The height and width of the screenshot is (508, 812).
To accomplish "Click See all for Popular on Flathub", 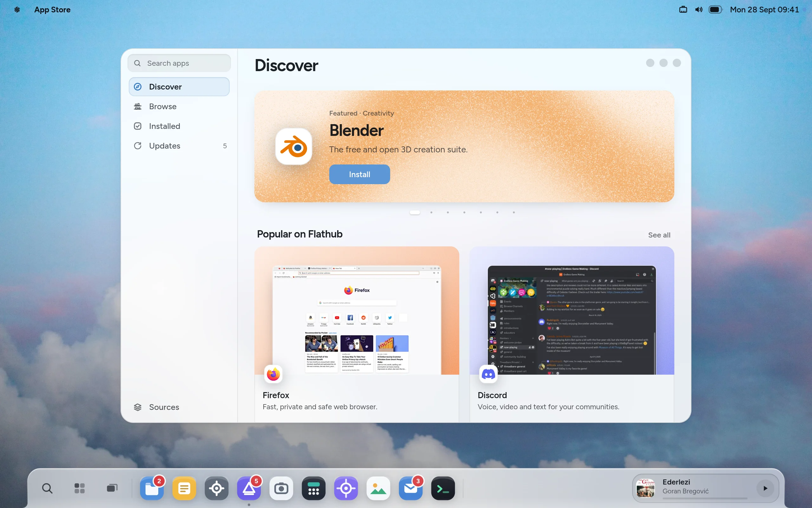I will coord(659,235).
